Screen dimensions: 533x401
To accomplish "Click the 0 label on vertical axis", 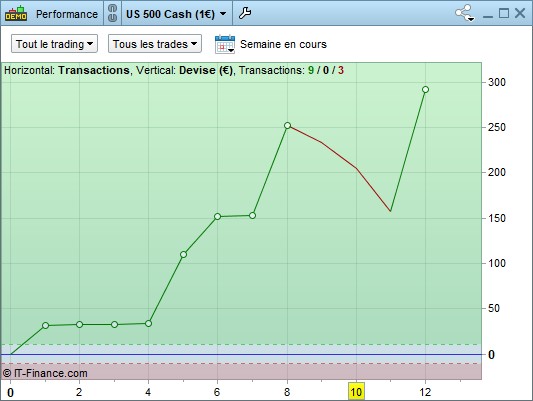I will [491, 354].
